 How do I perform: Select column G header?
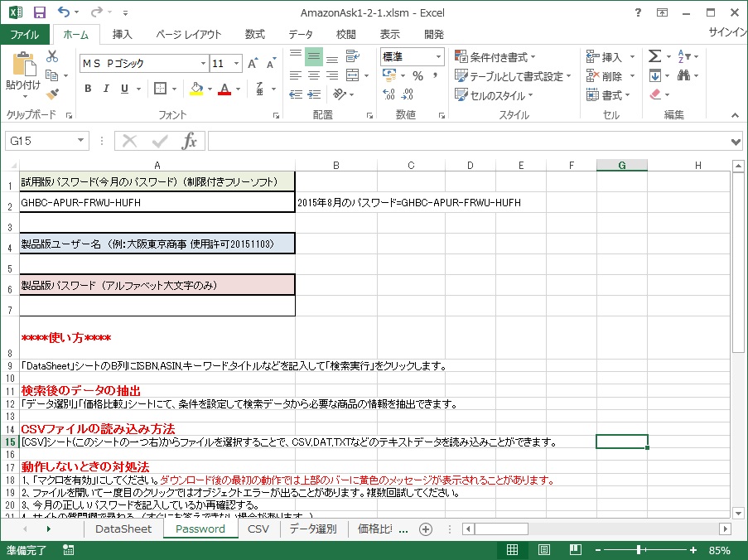(x=621, y=165)
